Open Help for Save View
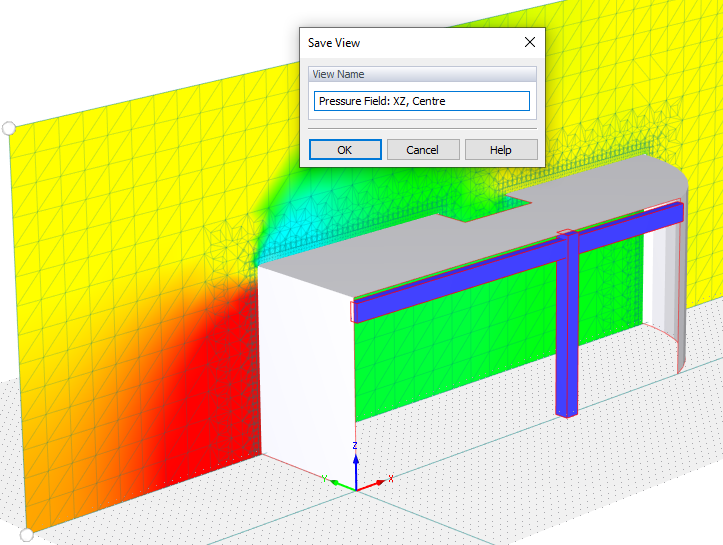 (x=501, y=150)
